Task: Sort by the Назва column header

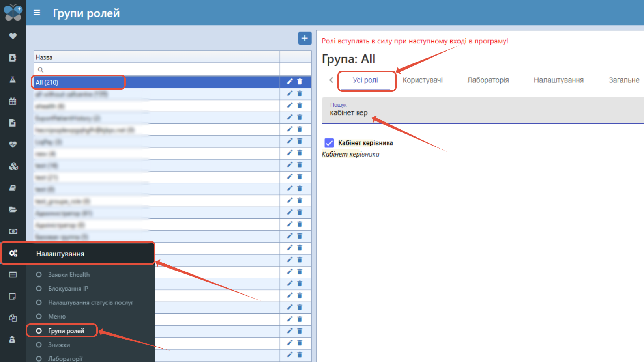Action: (157, 57)
